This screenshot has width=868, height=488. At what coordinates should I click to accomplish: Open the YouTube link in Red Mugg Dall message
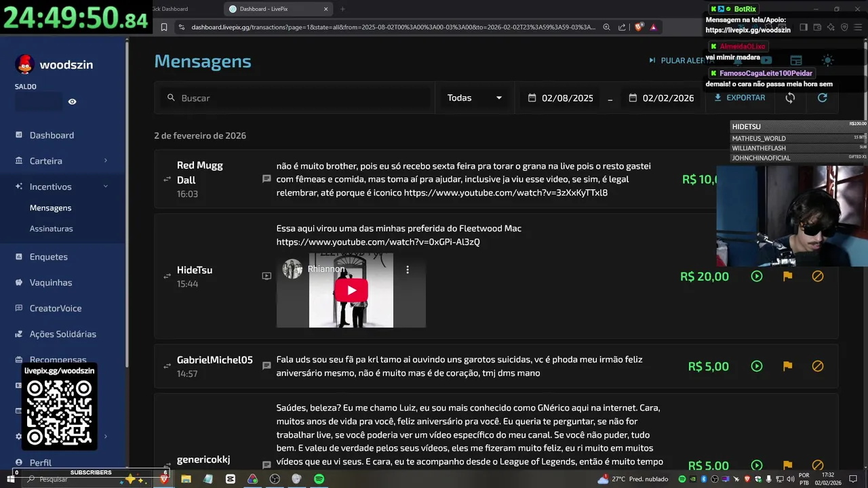tap(506, 192)
